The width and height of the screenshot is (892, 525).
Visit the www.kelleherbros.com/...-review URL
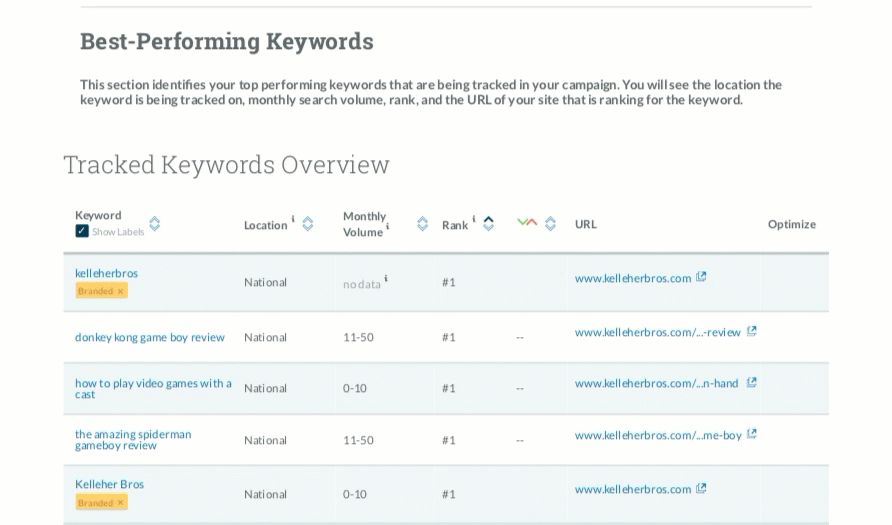click(658, 332)
